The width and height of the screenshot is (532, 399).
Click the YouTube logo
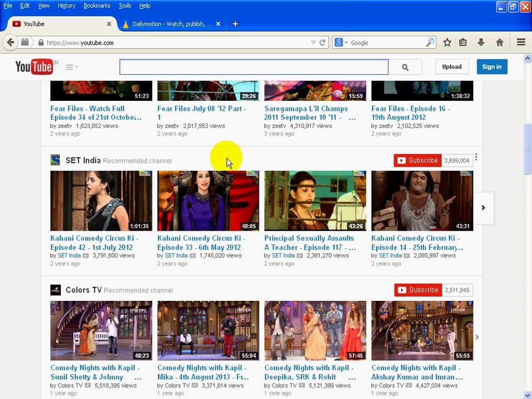[x=34, y=66]
